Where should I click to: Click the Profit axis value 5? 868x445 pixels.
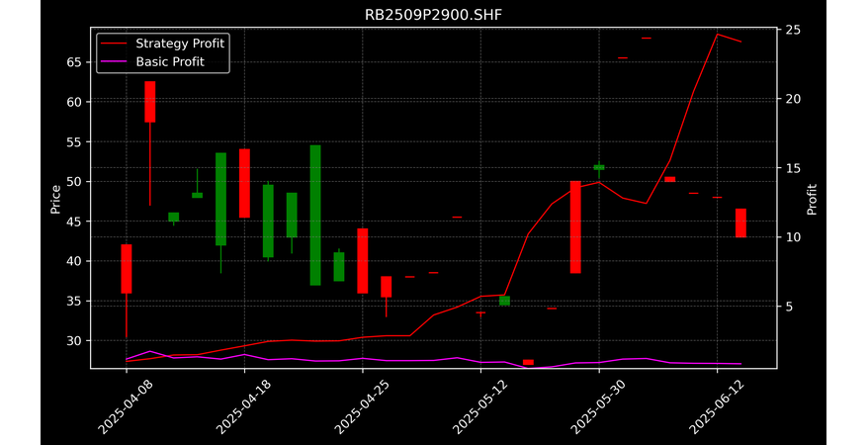[789, 307]
